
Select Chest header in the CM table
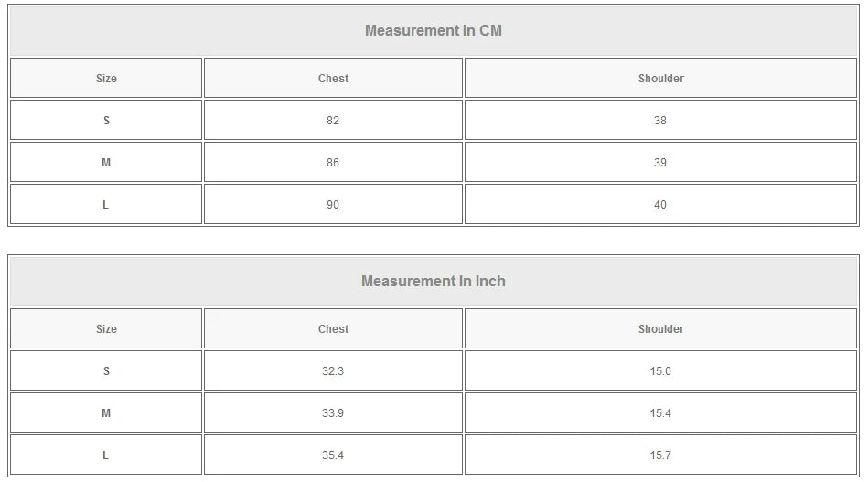click(333, 79)
